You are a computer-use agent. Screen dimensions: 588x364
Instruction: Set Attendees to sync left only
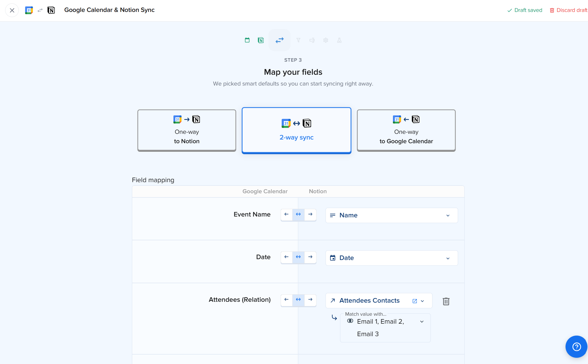(287, 300)
